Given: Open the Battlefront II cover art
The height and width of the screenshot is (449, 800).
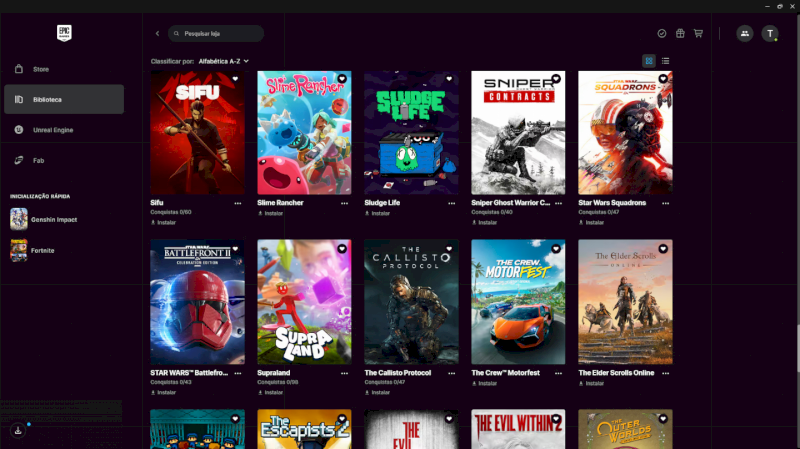Looking at the screenshot, I should (x=197, y=302).
